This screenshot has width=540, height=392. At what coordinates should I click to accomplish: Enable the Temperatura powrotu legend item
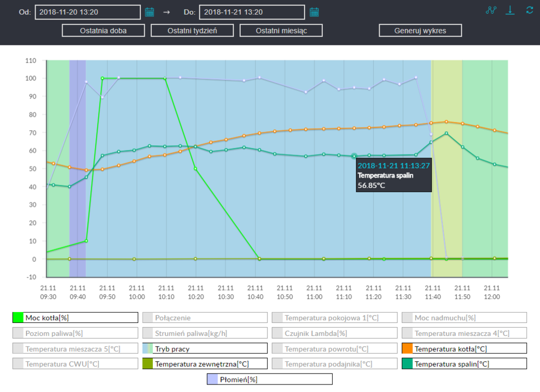[334, 349]
